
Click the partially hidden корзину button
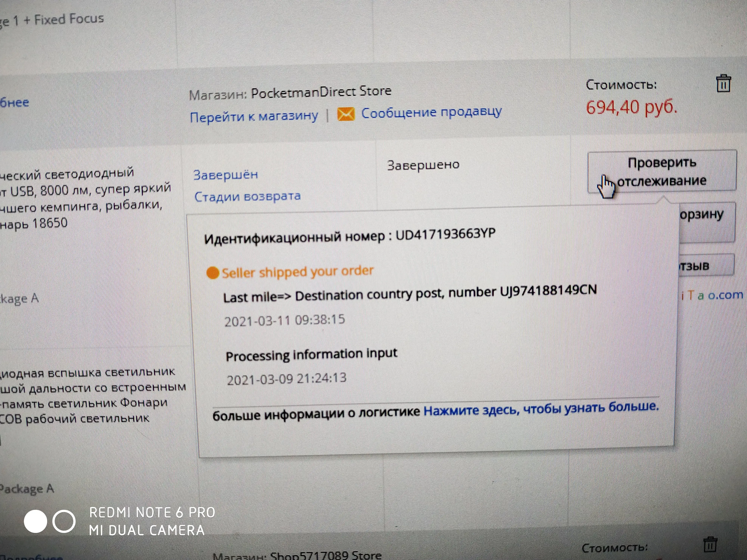point(706,222)
